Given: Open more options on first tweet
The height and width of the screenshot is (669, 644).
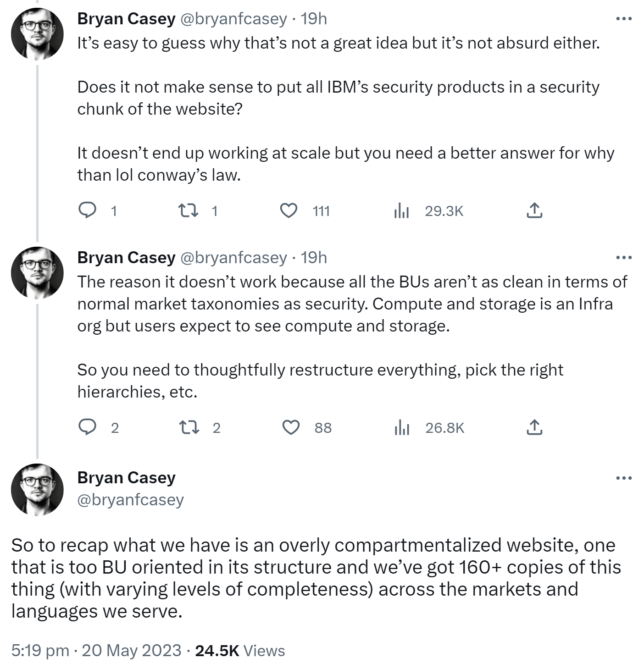Looking at the screenshot, I should pos(624,19).
